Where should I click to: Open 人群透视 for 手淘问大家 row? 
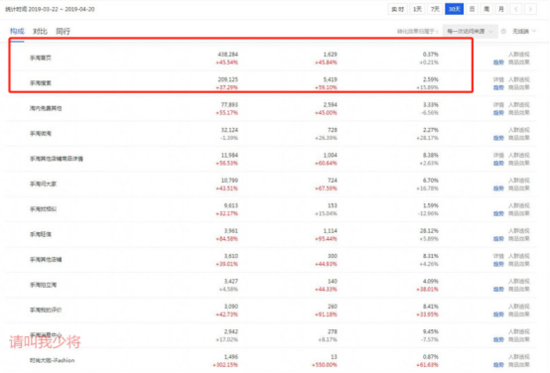[x=519, y=181]
